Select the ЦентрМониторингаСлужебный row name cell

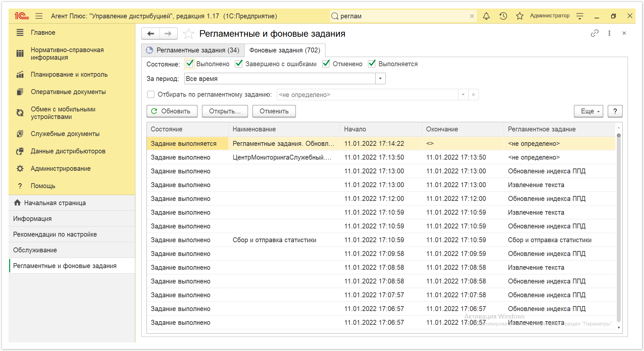pyautogui.click(x=284, y=157)
